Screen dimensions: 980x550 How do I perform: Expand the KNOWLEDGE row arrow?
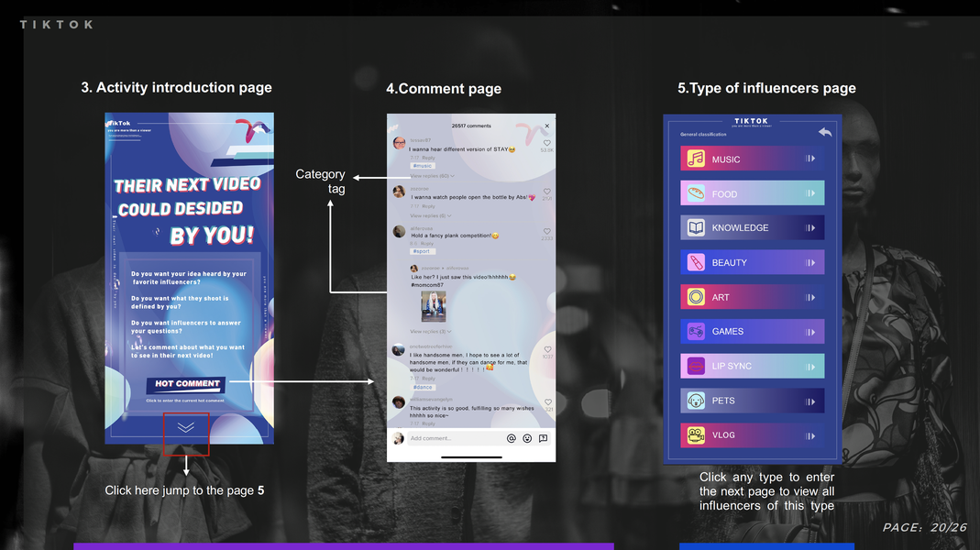810,228
